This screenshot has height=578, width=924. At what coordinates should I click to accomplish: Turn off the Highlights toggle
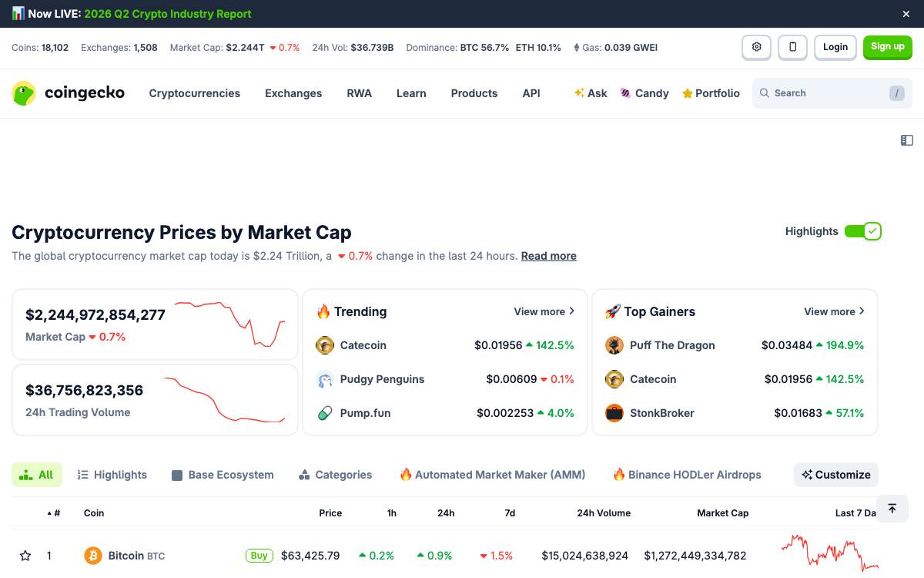click(x=862, y=231)
